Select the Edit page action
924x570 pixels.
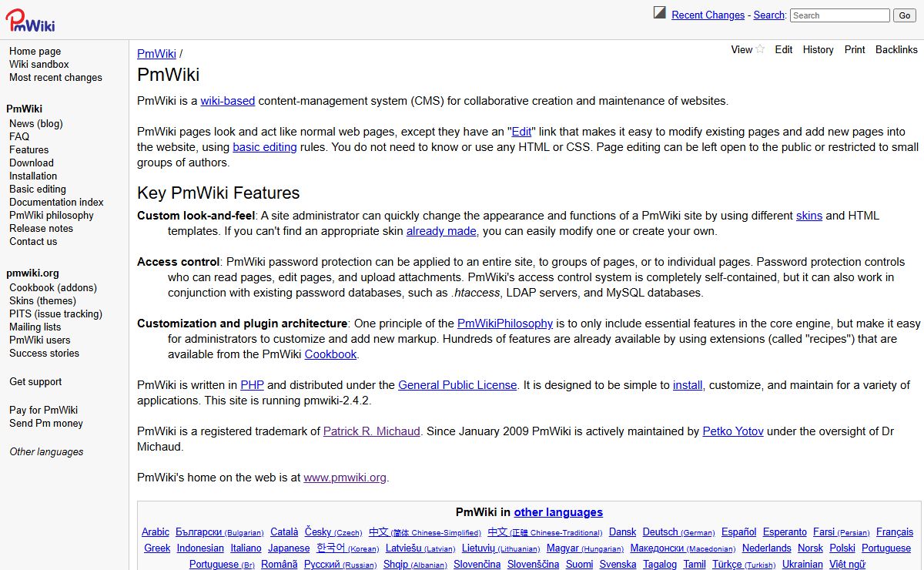784,49
